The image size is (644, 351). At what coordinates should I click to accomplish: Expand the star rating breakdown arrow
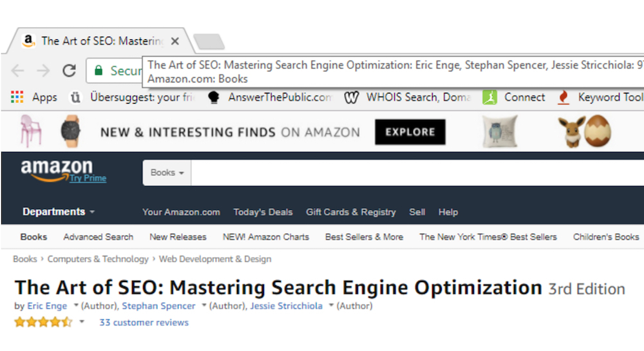point(82,322)
